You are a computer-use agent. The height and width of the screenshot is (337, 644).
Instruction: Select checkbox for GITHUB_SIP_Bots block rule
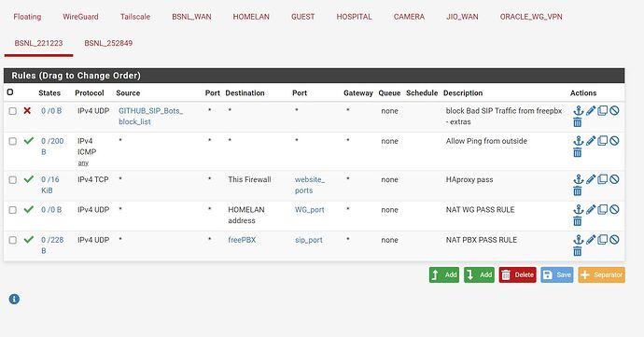pos(13,111)
